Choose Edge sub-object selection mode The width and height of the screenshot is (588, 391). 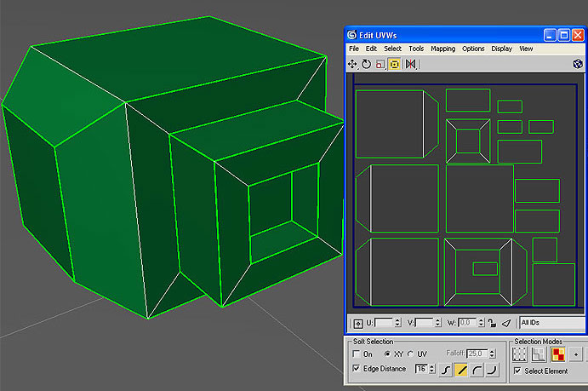(539, 354)
